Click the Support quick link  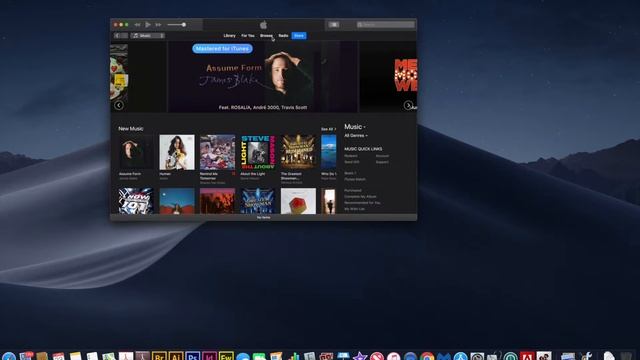382,162
